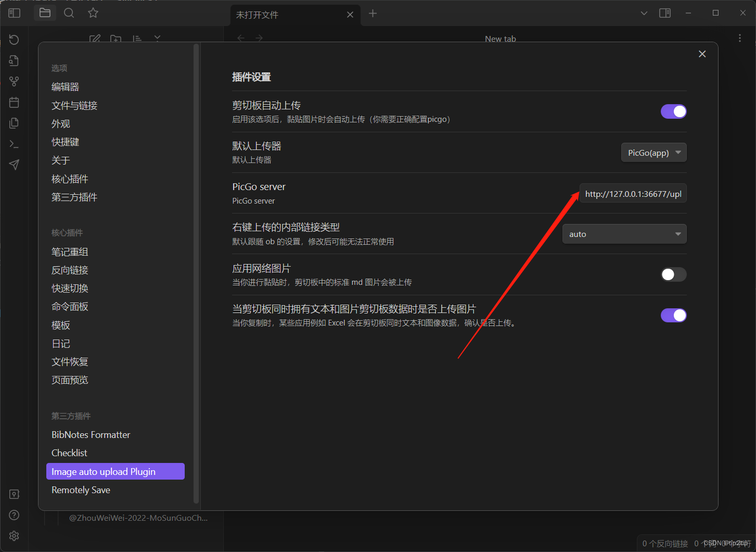756x552 pixels.
Task: Click the new note pencil icon
Action: tap(95, 39)
